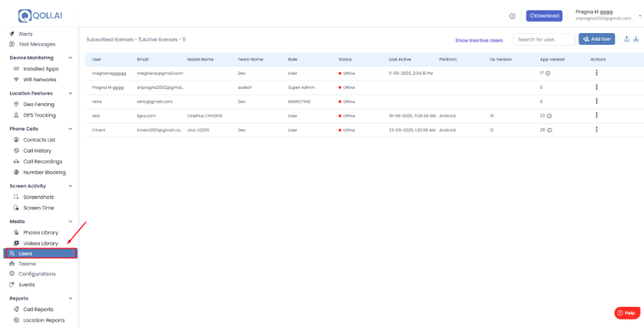Click the Screen Time icon
The height and width of the screenshot is (334, 644).
point(16,208)
